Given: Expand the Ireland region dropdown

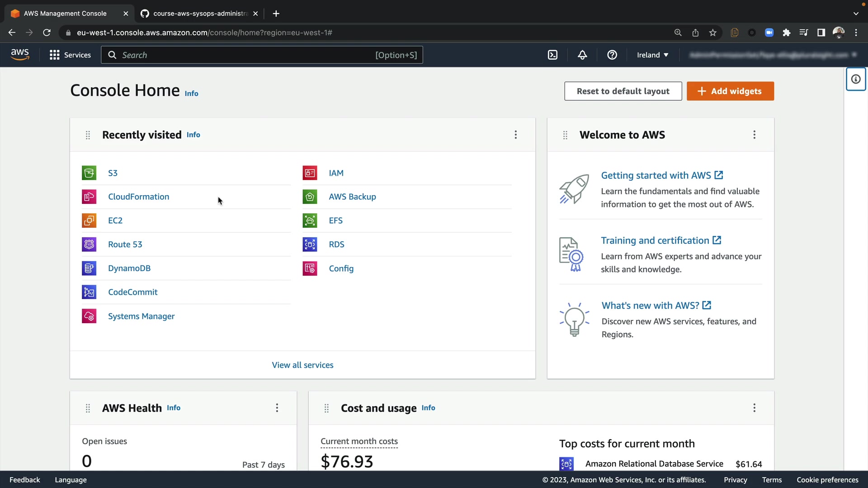Looking at the screenshot, I should pyautogui.click(x=652, y=55).
